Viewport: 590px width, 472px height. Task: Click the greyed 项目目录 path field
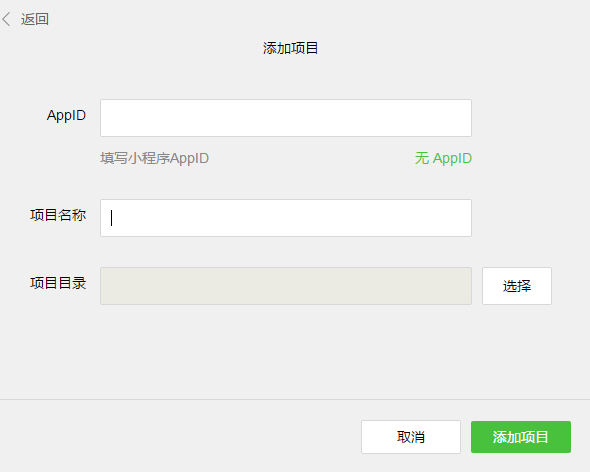(x=286, y=286)
